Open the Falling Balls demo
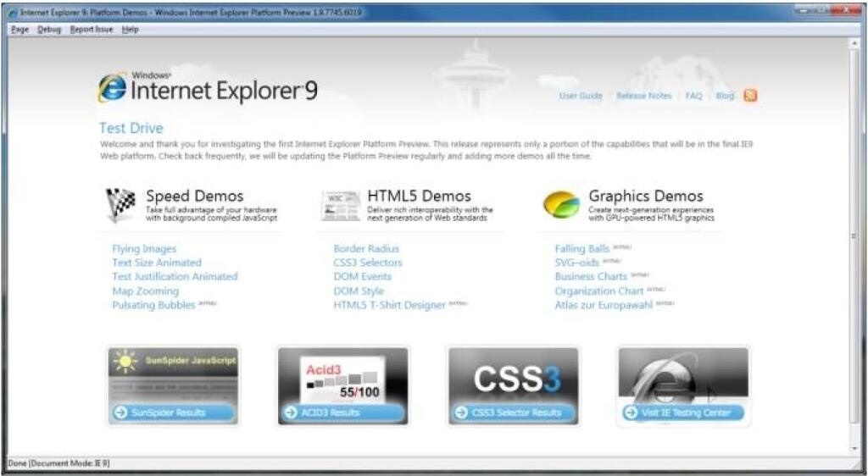Viewport: 868px width, 476px height. pyautogui.click(x=581, y=249)
